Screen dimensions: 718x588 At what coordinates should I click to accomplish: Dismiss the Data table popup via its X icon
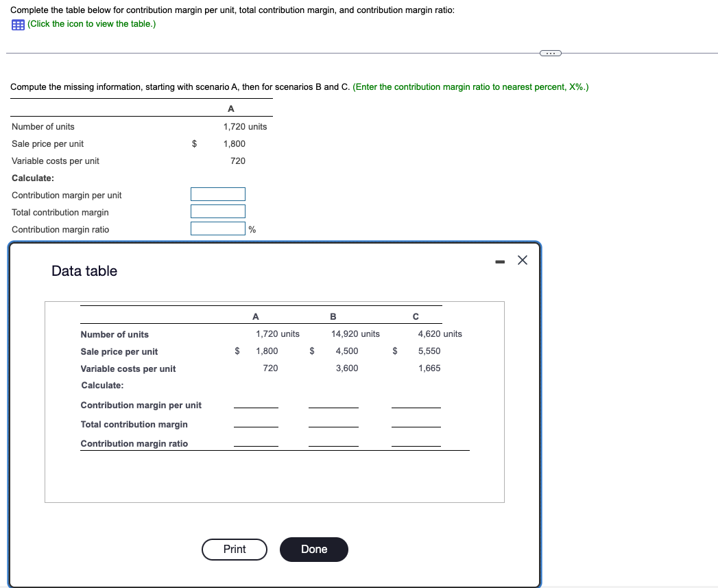point(522,260)
